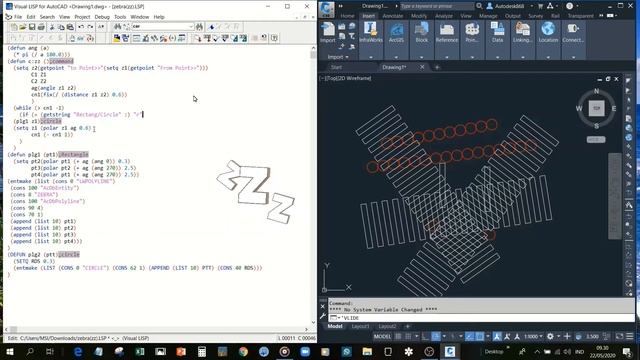The image size is (640, 360).
Task: Close the Drawing1 file tab
Action: [422, 67]
